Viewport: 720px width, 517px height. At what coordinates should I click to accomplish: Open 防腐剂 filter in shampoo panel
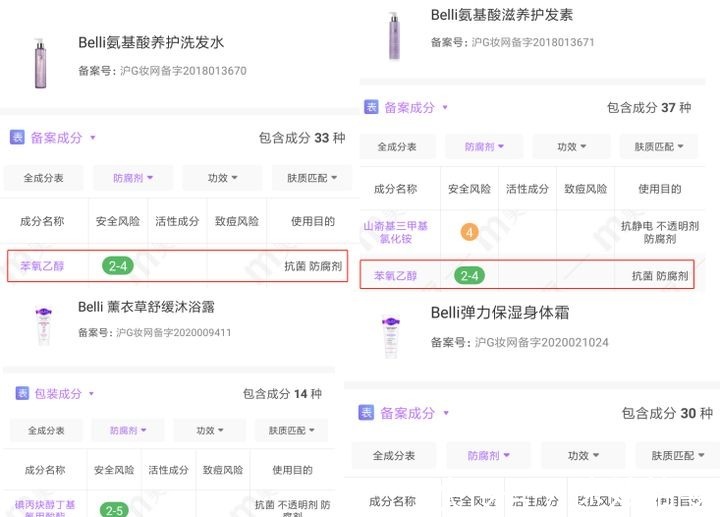133,178
